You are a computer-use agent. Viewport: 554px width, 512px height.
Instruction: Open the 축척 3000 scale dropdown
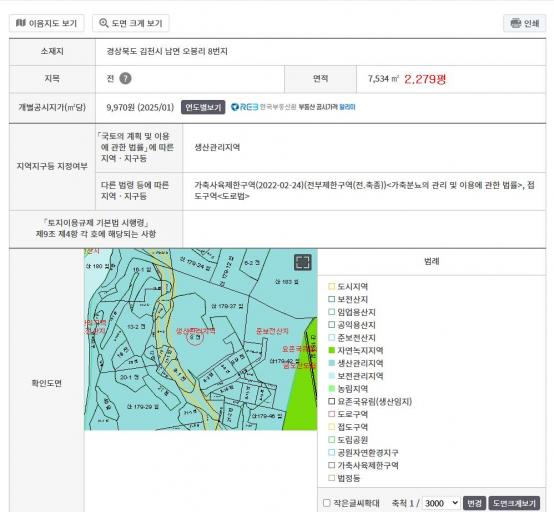pos(441,503)
